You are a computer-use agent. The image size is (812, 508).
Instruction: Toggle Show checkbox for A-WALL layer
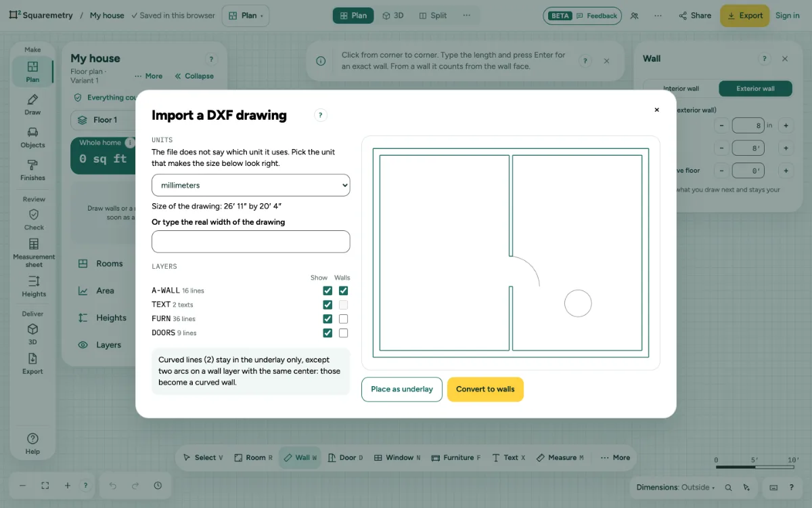(x=328, y=291)
